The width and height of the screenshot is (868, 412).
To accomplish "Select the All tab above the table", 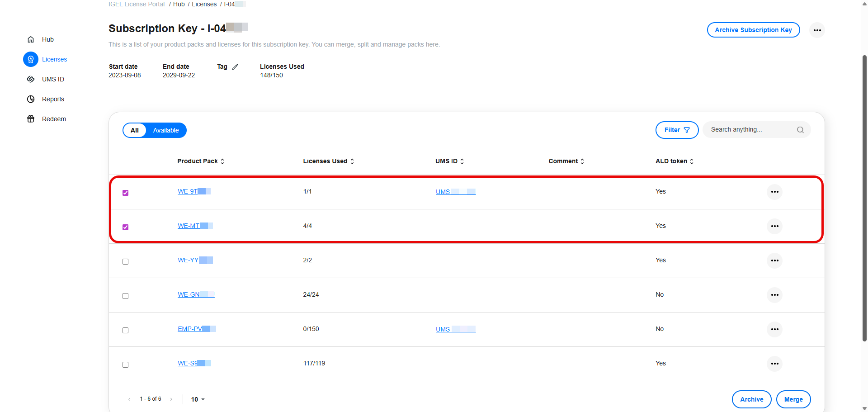I will (x=135, y=130).
